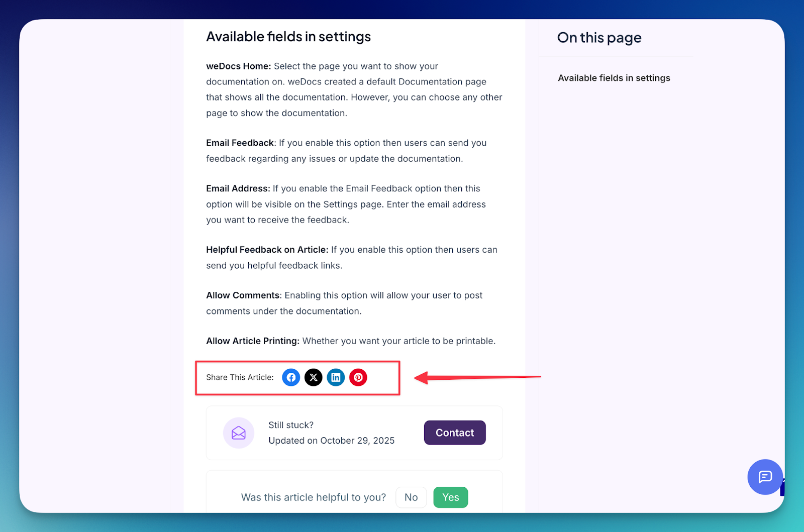The height and width of the screenshot is (532, 804).
Task: Click the envelope icon in the Still stuck card
Action: tap(239, 433)
